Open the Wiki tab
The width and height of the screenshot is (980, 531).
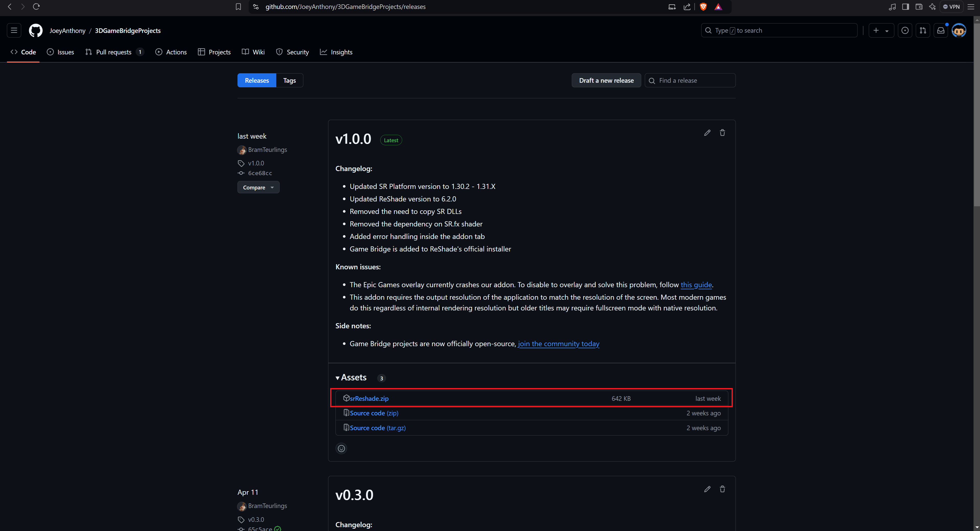(x=253, y=52)
